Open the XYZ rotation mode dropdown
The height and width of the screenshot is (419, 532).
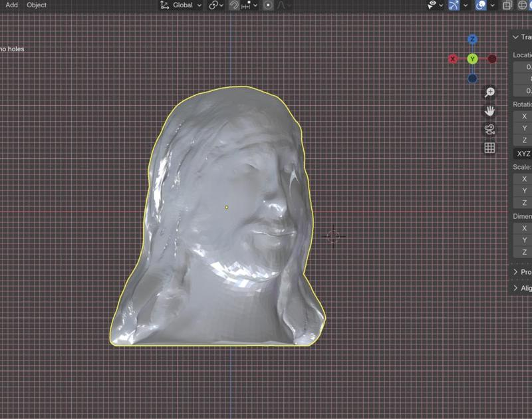523,154
